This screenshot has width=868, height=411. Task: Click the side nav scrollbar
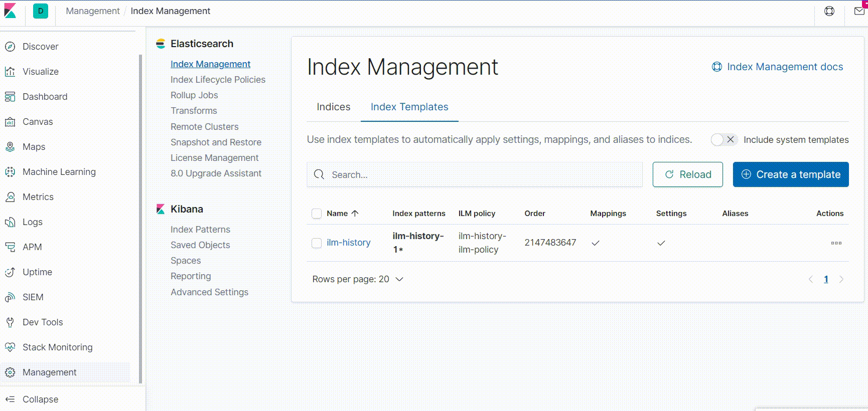[140, 219]
